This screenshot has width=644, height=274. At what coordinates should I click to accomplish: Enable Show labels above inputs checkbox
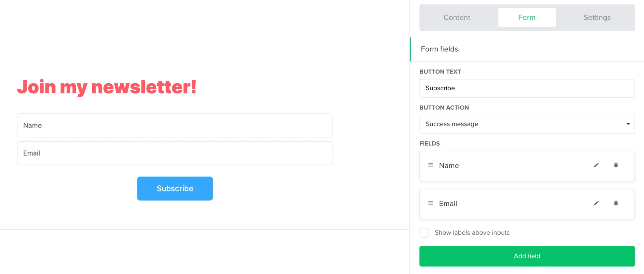(x=424, y=233)
